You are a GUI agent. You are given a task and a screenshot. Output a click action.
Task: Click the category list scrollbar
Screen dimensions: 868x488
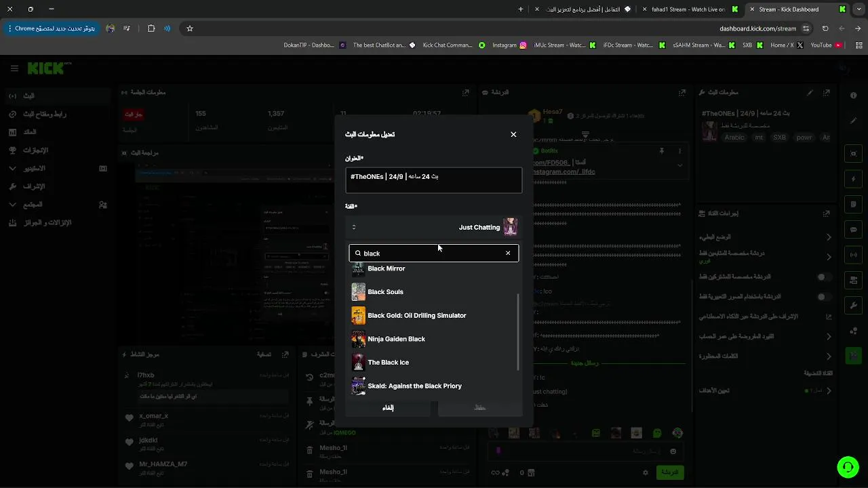click(519, 332)
